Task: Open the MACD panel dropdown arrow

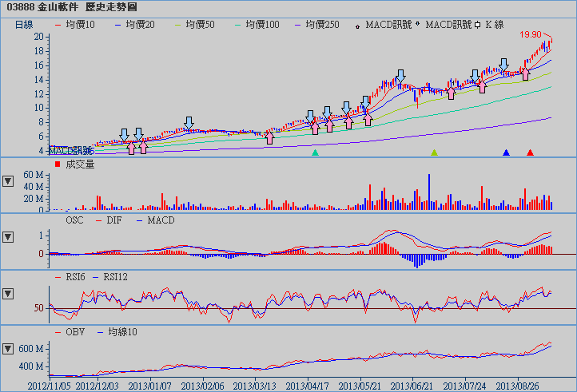Action: pos(8,237)
